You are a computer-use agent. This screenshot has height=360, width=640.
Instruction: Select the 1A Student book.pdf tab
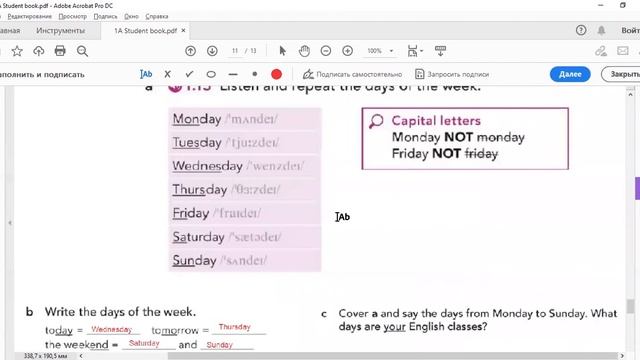tap(146, 31)
